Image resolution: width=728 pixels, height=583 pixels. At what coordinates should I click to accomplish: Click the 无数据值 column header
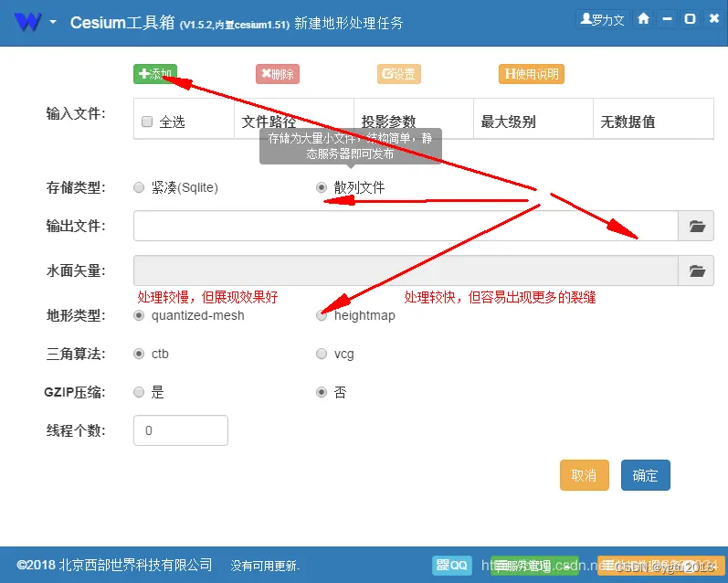coord(654,119)
